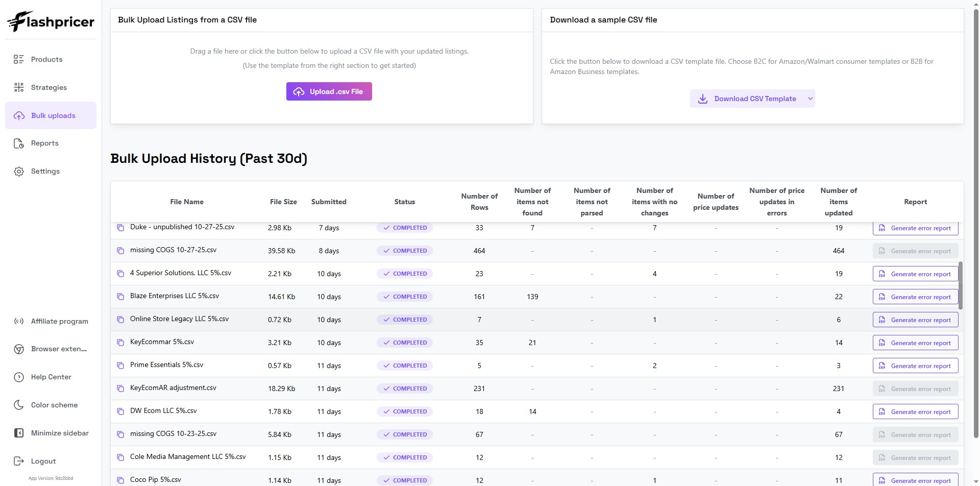This screenshot has width=980, height=486.
Task: Copy file name of Prime Essentials 5%.csv
Action: [120, 366]
